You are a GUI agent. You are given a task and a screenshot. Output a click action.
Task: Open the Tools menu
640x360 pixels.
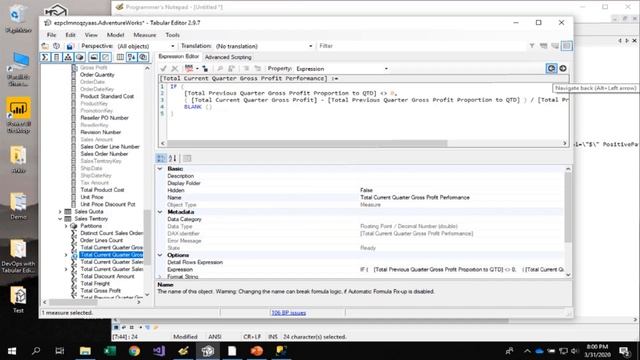[x=172, y=35]
